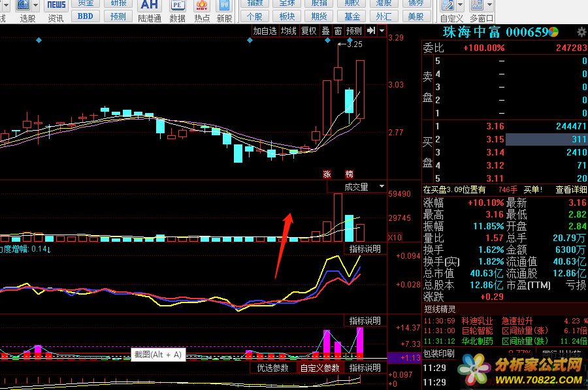Toggle the 均线 moving average display

[288, 31]
